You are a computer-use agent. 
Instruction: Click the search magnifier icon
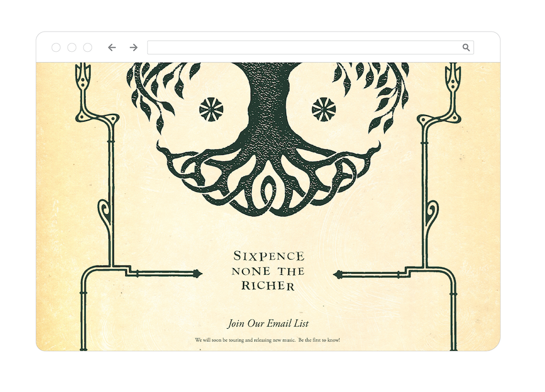pyautogui.click(x=466, y=47)
